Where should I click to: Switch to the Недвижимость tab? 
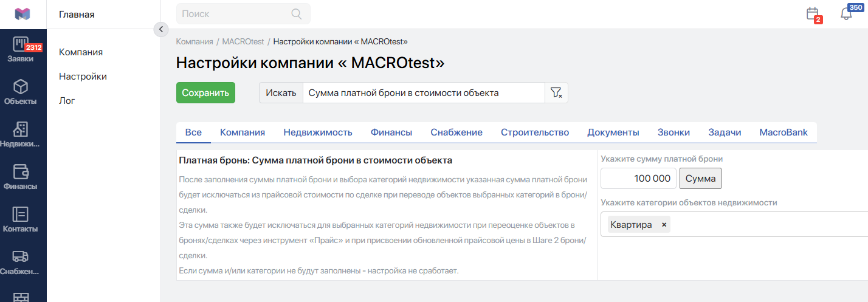pos(318,132)
